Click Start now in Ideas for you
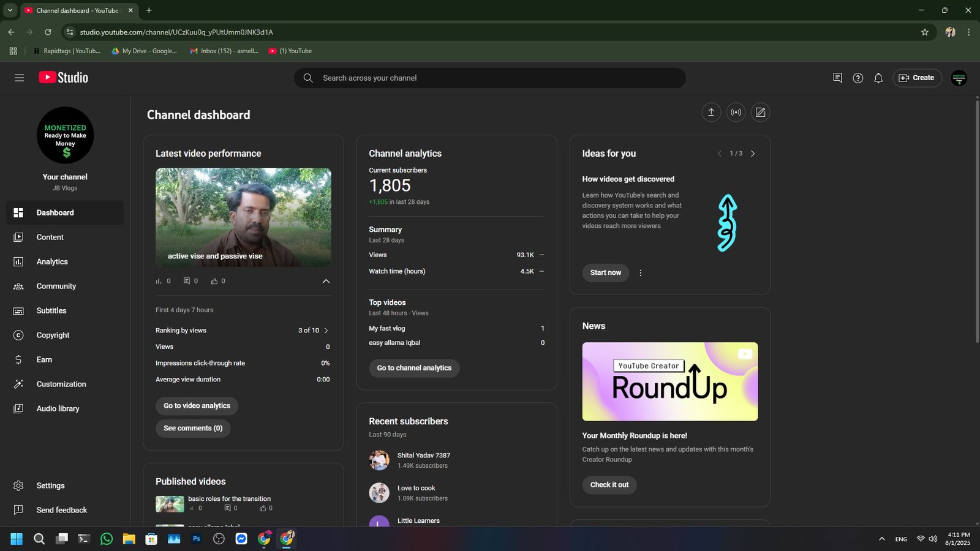 point(606,273)
